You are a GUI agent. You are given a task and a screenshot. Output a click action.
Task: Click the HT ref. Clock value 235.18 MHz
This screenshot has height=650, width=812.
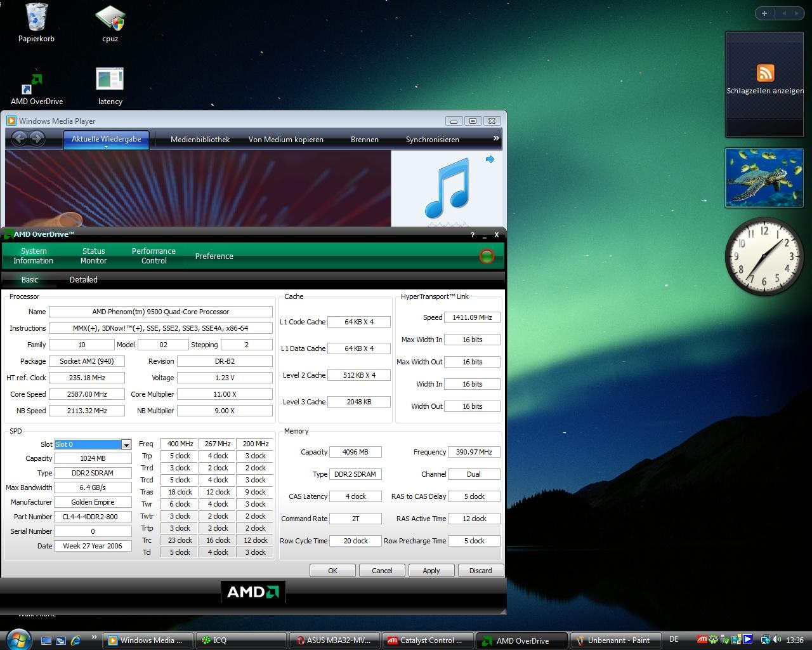click(x=87, y=378)
